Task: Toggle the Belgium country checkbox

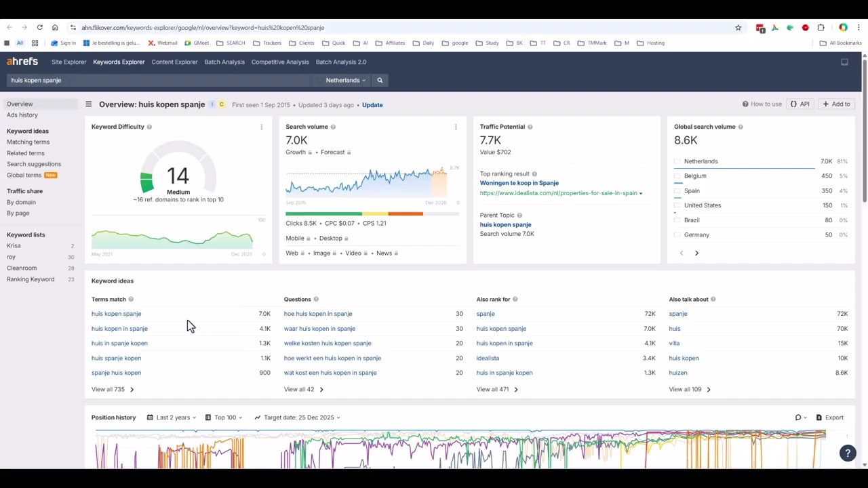Action: 677,176
